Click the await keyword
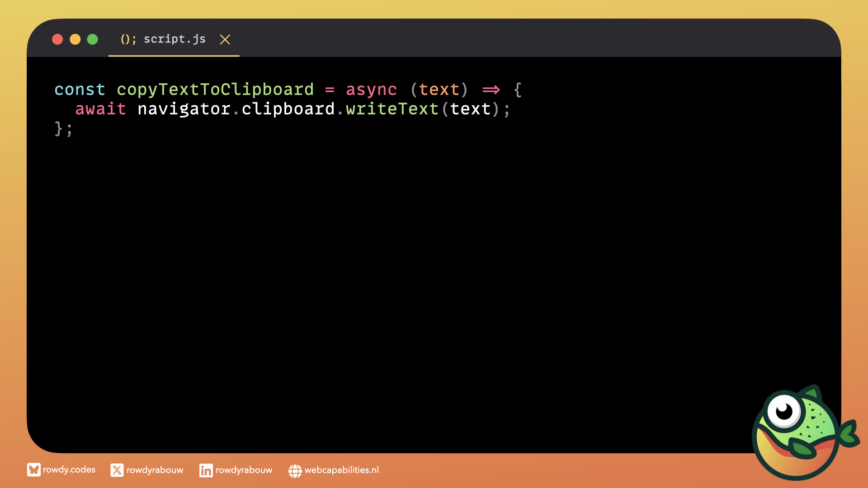The width and height of the screenshot is (868, 488). pyautogui.click(x=100, y=109)
